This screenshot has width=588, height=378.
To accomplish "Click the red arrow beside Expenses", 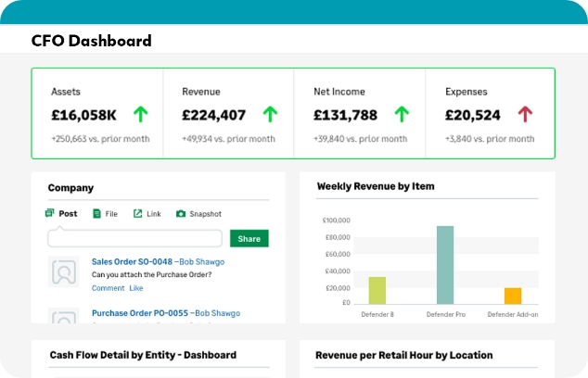I will [x=525, y=115].
